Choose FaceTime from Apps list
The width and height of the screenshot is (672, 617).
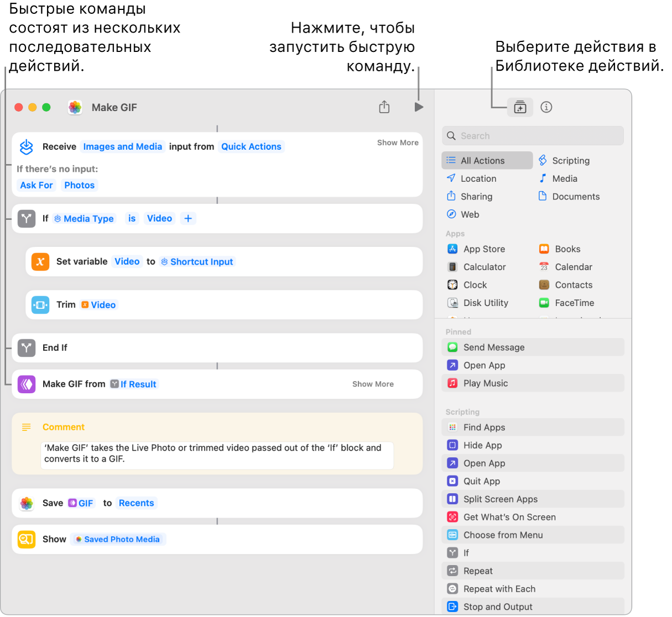pos(574,303)
